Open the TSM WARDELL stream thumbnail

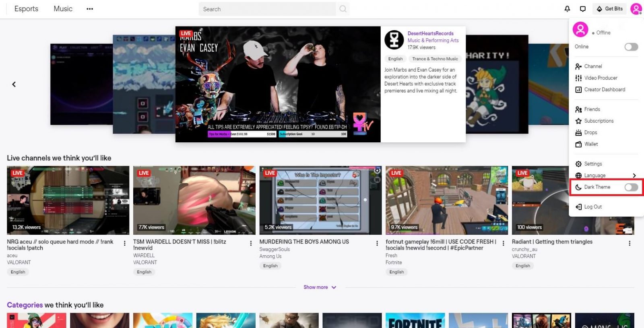(194, 200)
